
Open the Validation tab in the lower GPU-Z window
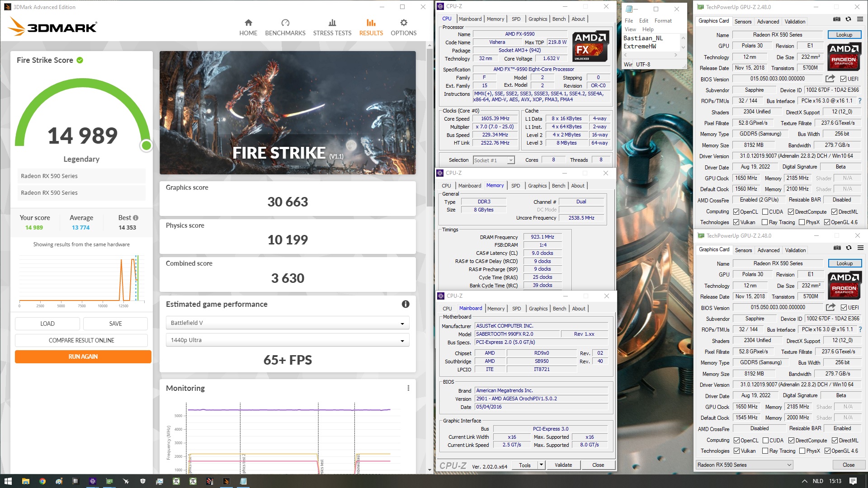(x=795, y=250)
